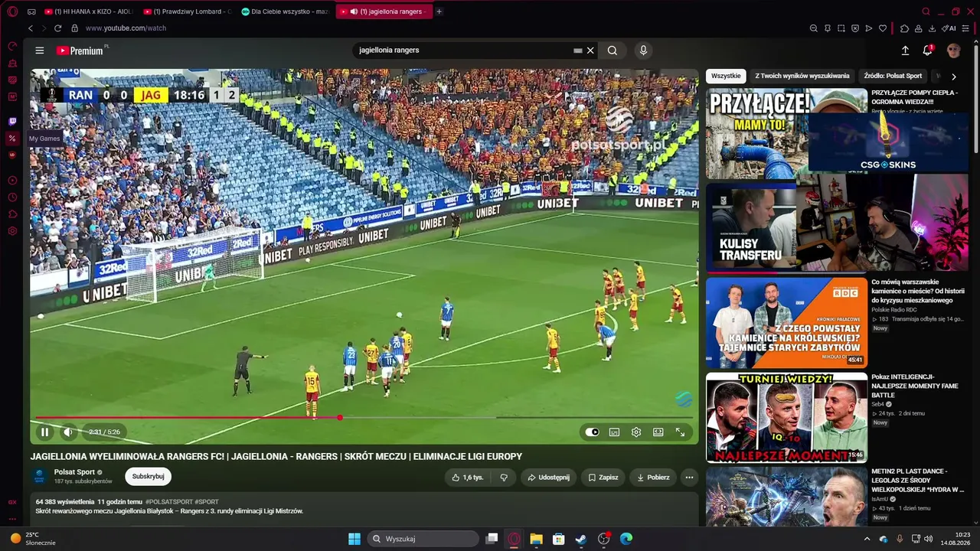The width and height of the screenshot is (980, 551).
Task: Open the Kulisy Transferu video thumbnail
Action: [786, 228]
